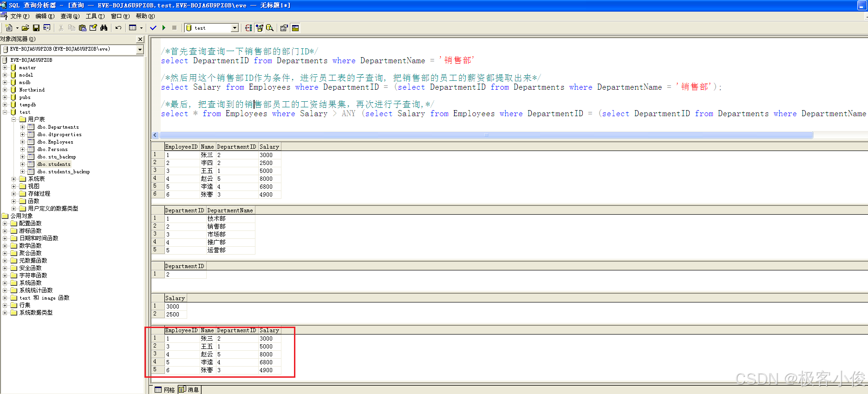Select the dbo.students table in tree
The height and width of the screenshot is (394, 868).
tap(54, 164)
